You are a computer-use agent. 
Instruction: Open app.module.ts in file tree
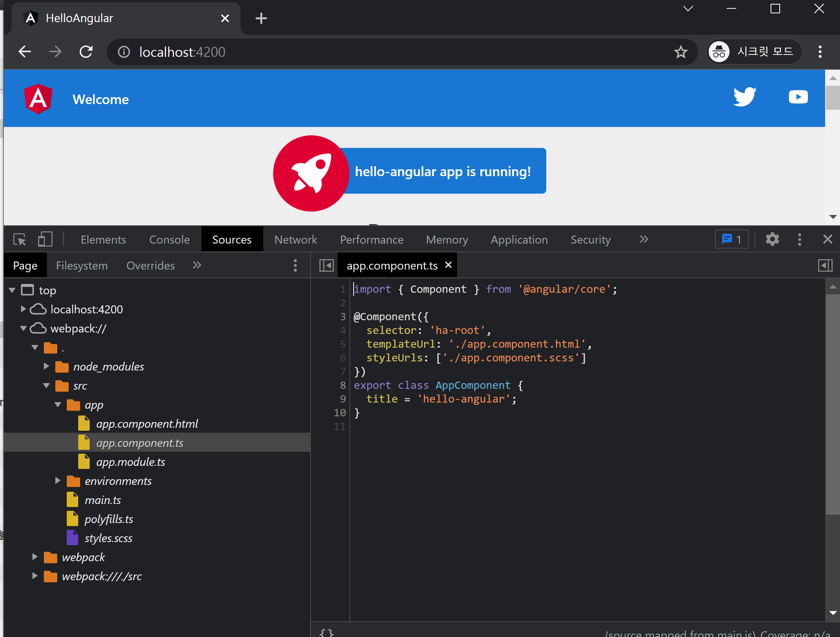(130, 462)
